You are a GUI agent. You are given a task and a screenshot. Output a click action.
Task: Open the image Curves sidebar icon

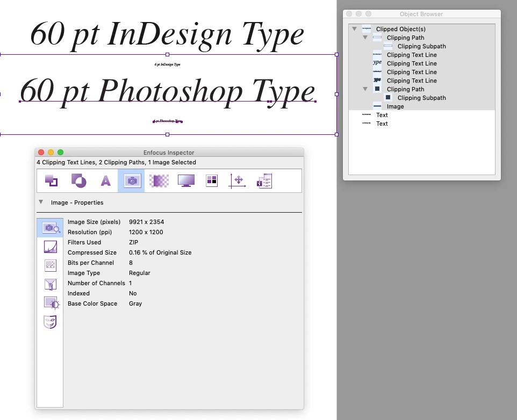(x=51, y=247)
